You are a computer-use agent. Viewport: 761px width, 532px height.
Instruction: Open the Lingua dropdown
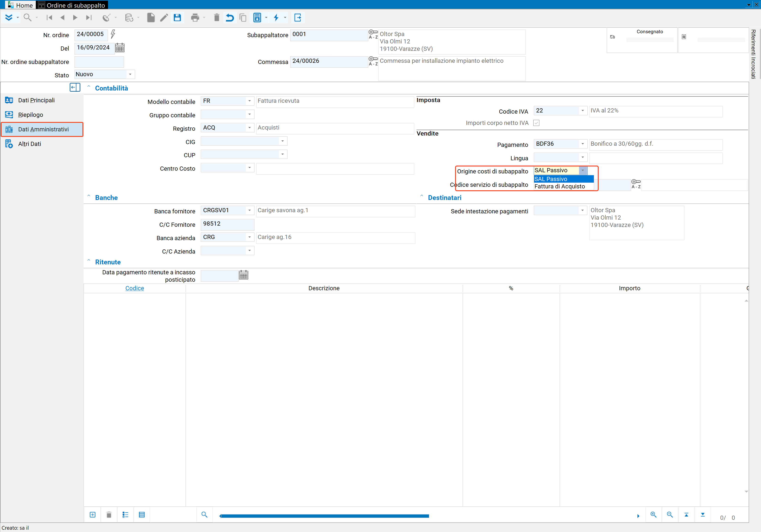(583, 157)
